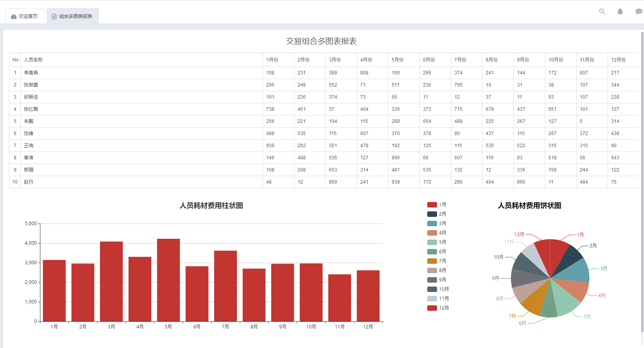This screenshot has width=644, height=348.
Task: Click the 11月 bar in bar chart
Action: [339, 298]
